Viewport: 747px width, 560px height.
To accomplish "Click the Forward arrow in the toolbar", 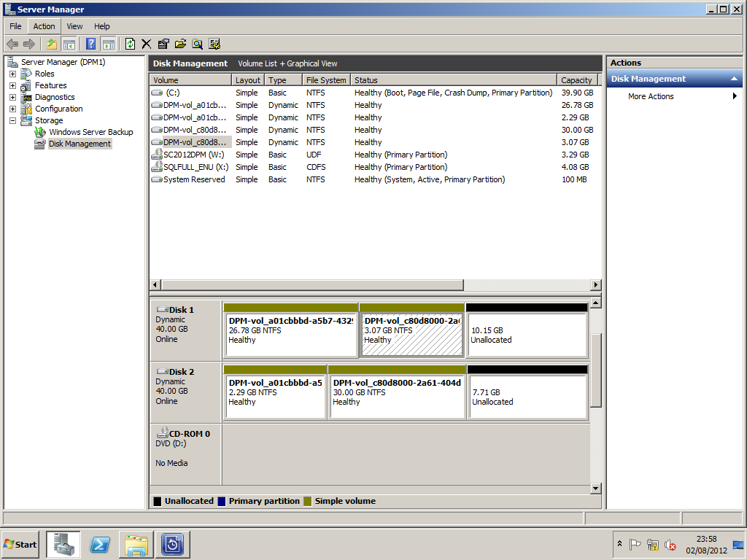I will click(29, 44).
